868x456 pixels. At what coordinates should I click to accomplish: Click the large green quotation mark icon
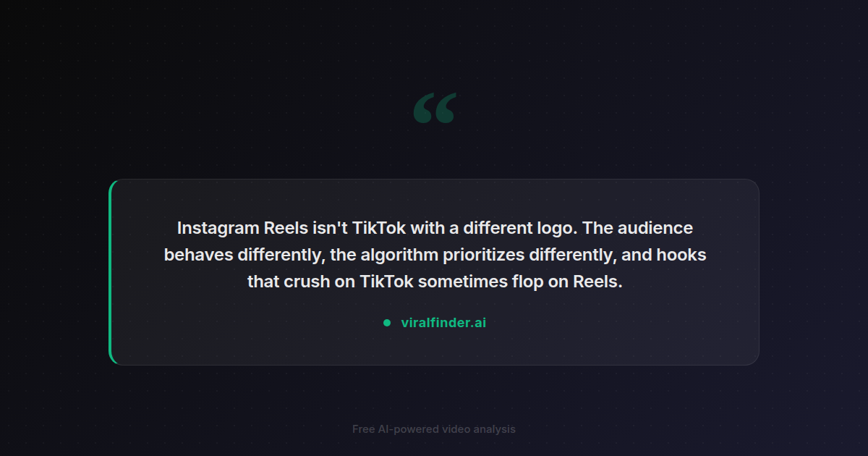435,109
